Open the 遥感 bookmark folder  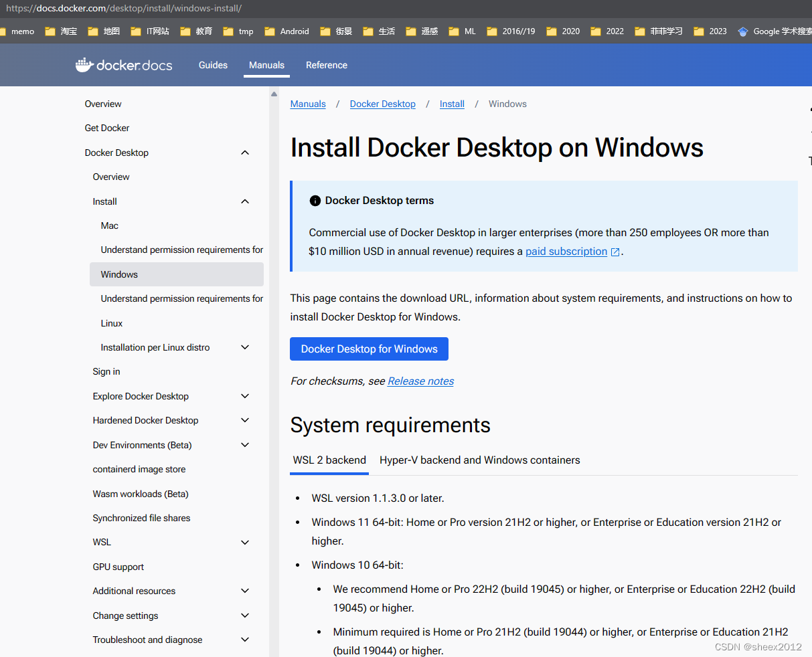point(422,31)
